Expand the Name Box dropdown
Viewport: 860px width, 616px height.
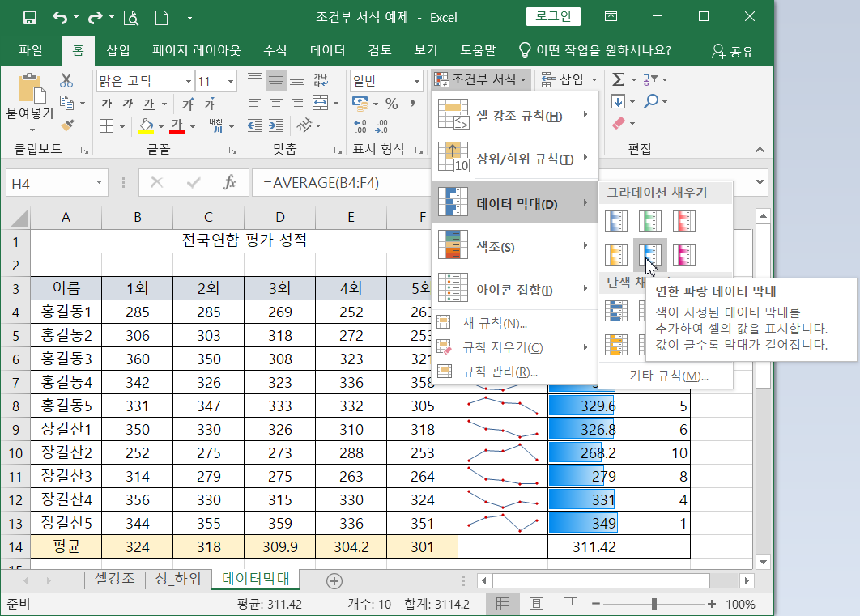pyautogui.click(x=99, y=182)
